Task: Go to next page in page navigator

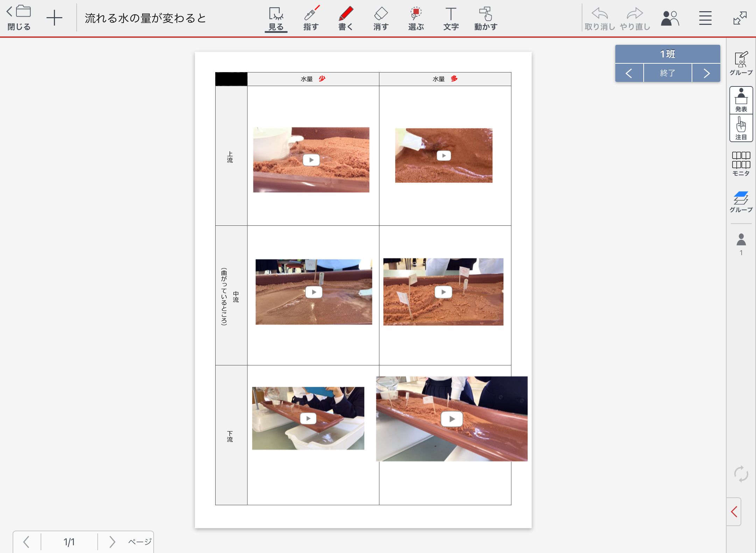Action: [112, 542]
